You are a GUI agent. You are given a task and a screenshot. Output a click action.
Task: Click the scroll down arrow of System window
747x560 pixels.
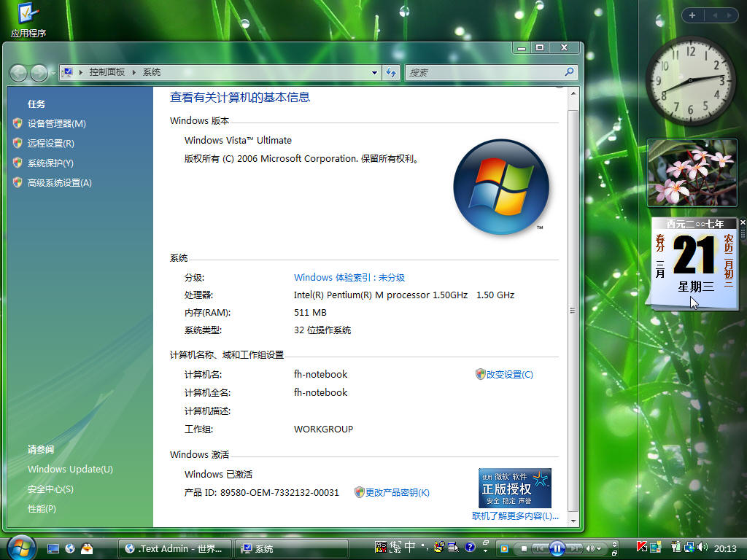573,521
